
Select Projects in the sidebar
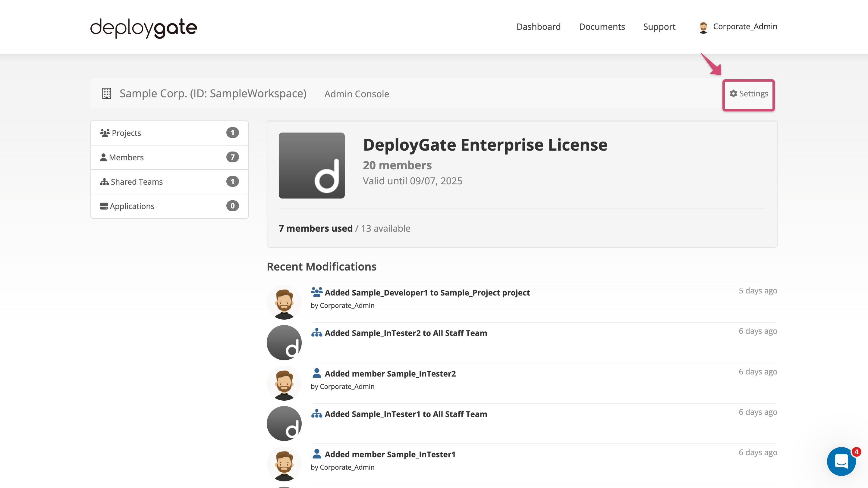pos(169,133)
